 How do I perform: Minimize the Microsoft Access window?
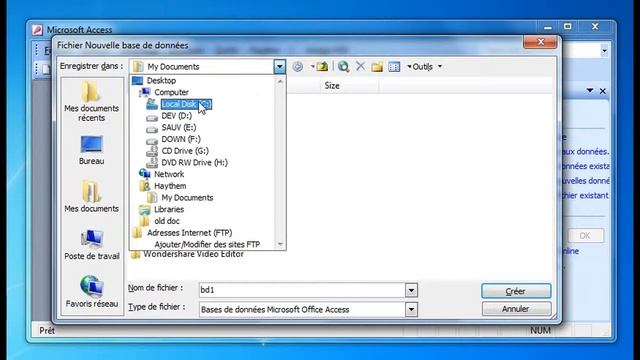548,27
